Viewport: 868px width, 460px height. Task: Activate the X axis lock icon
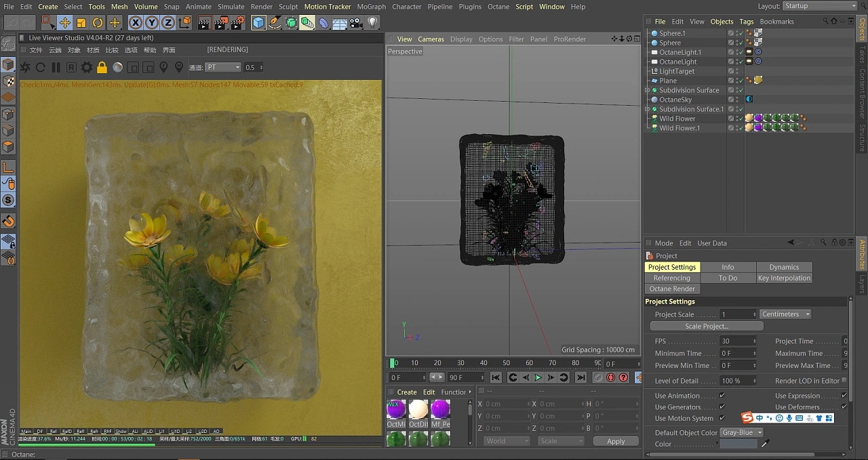(x=136, y=22)
